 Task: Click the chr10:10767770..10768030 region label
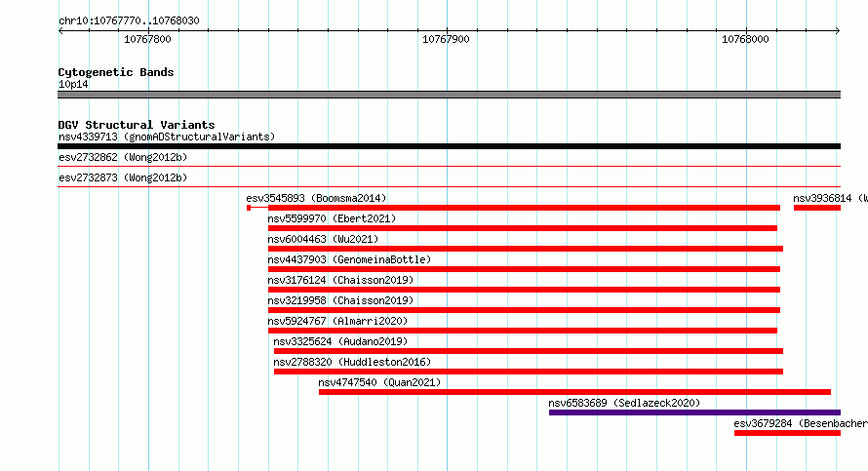129,20
